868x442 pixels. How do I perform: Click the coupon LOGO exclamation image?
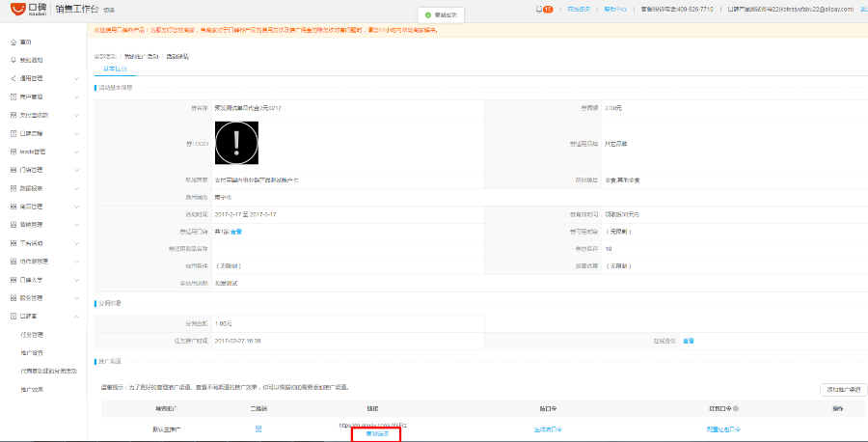click(x=236, y=143)
